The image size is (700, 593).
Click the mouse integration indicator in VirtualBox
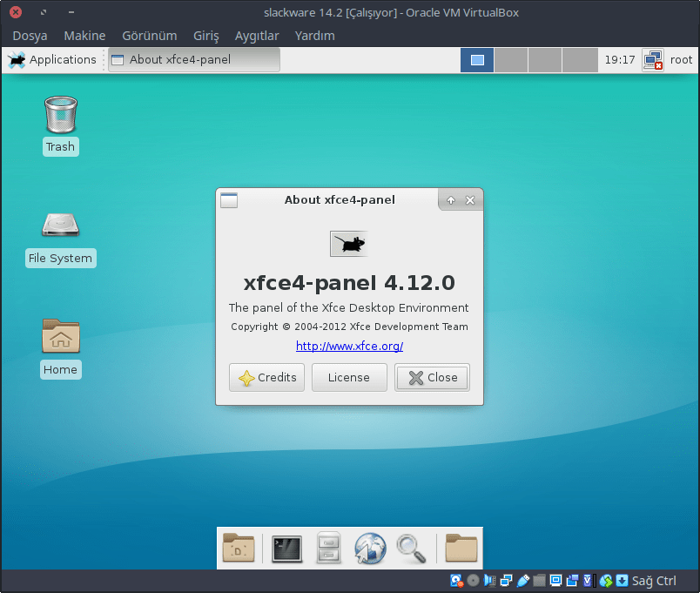606,581
